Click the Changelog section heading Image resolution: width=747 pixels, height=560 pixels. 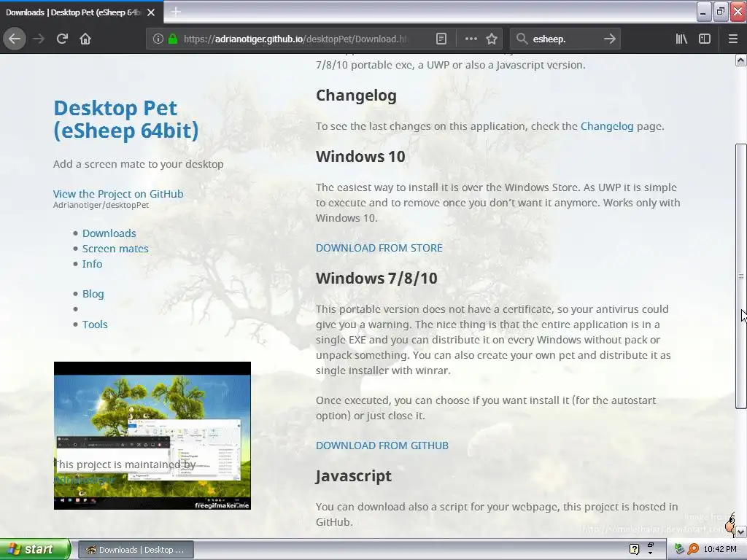coord(356,96)
